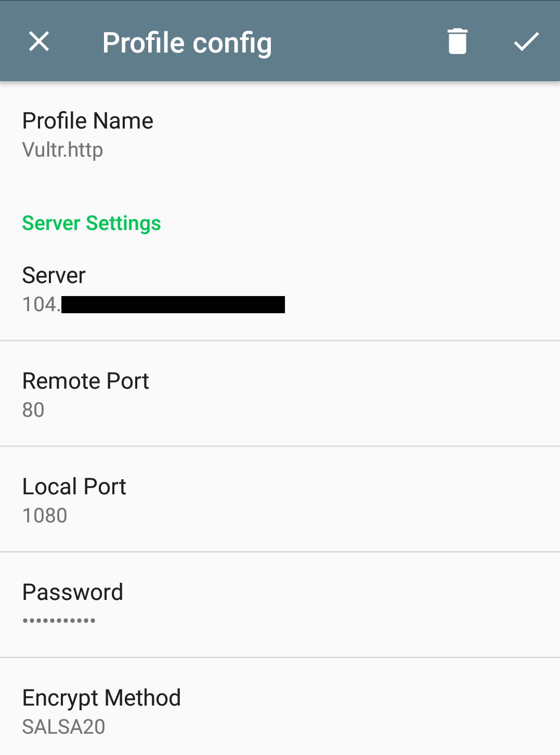
Task: Click the blacked-out server address bar
Action: click(173, 304)
